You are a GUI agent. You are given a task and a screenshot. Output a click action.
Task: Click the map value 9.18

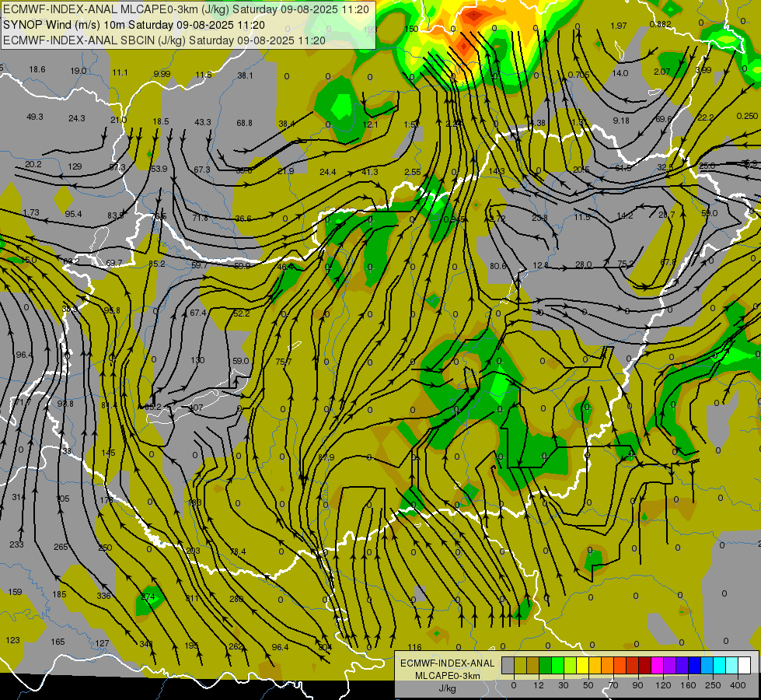[621, 121]
